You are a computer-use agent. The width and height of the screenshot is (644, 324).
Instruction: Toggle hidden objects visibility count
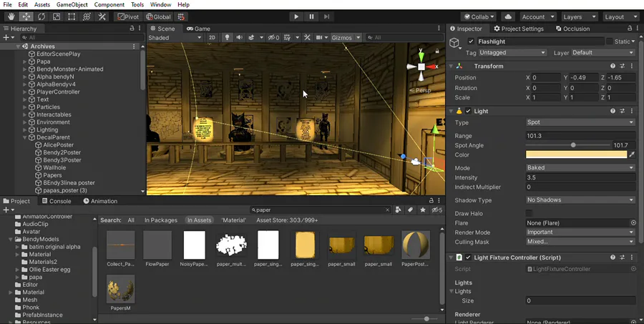pos(274,37)
